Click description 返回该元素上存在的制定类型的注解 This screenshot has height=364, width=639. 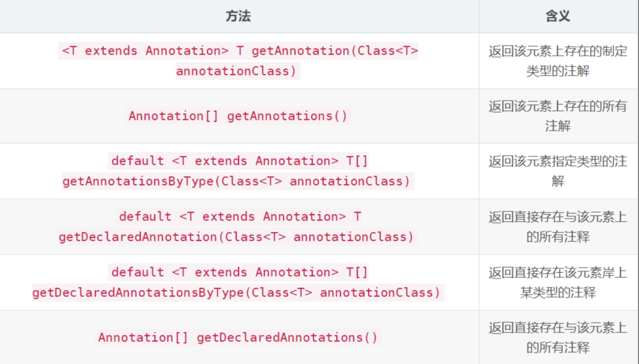tap(557, 61)
